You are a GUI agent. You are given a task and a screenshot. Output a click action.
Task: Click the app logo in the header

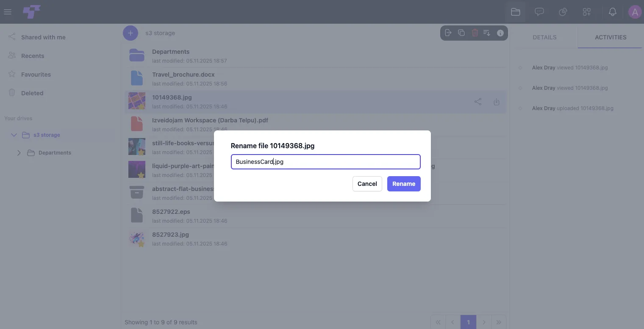click(x=32, y=12)
